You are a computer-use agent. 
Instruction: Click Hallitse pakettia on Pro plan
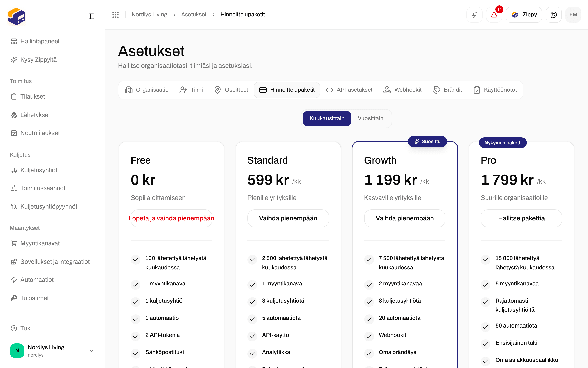pos(521,218)
